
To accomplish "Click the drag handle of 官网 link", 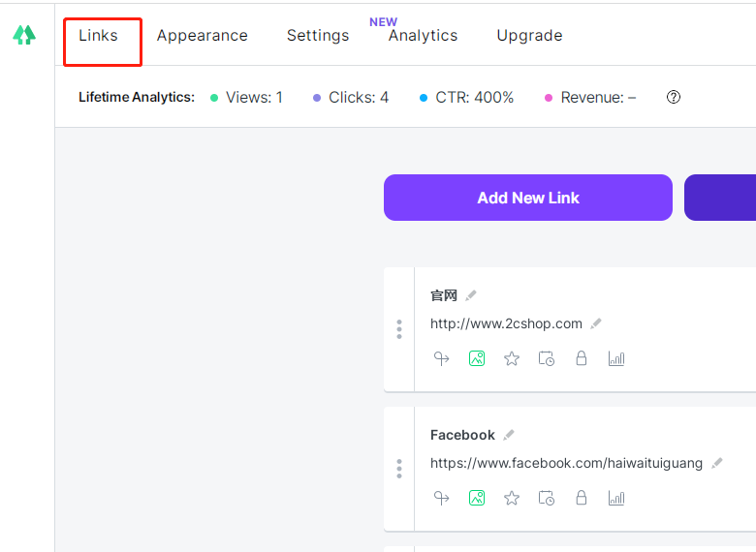I will coord(399,329).
